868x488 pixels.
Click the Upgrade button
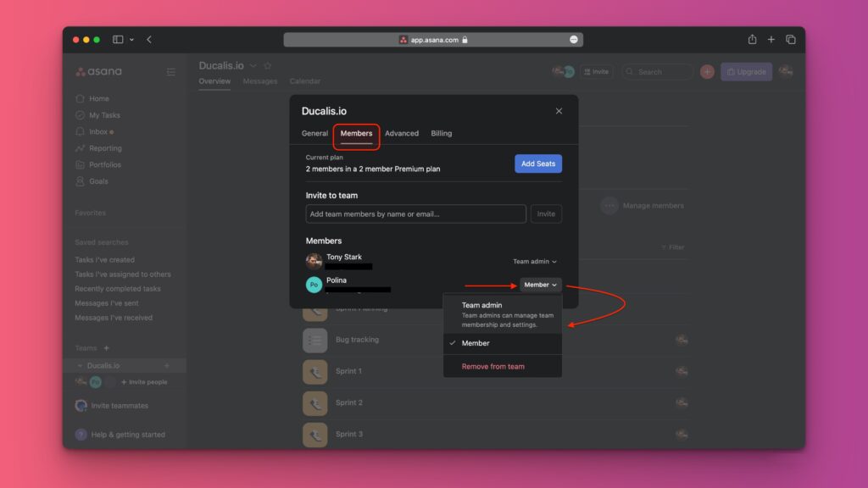tap(745, 71)
